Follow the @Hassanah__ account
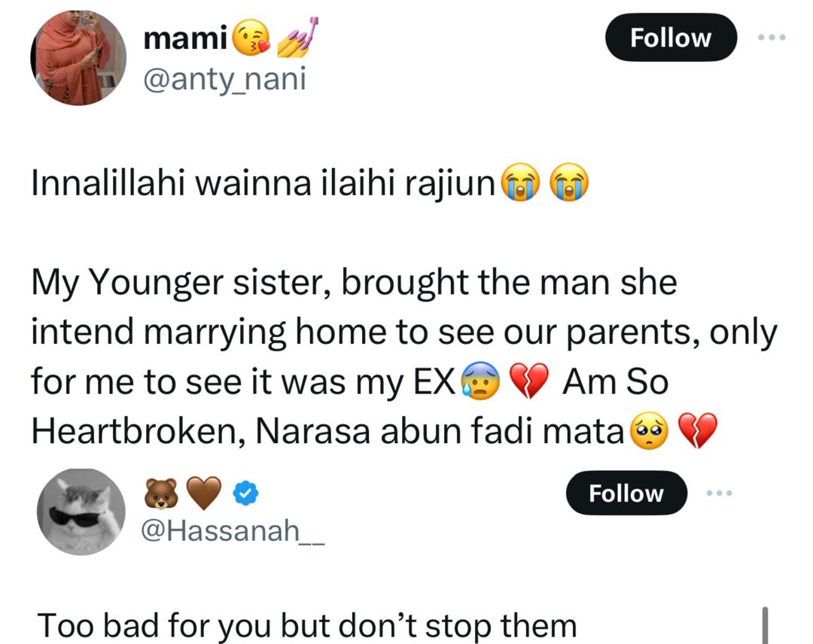 [x=626, y=494]
